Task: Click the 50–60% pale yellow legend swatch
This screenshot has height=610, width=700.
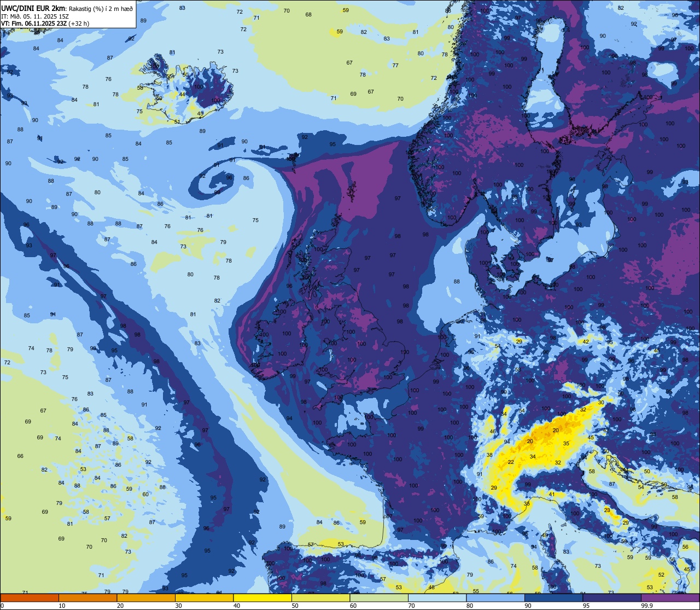Action: click(x=320, y=597)
